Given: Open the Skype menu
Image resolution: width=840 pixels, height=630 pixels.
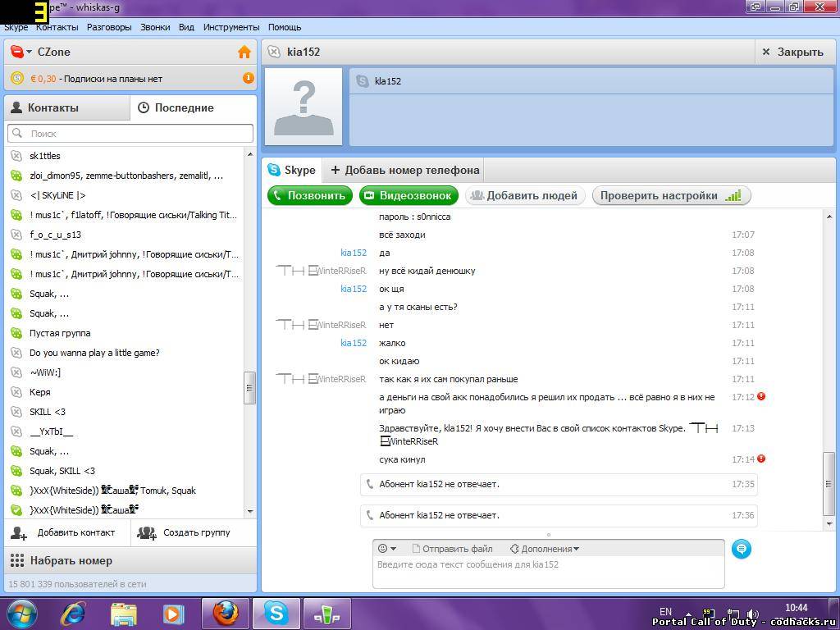Looking at the screenshot, I should [16, 27].
